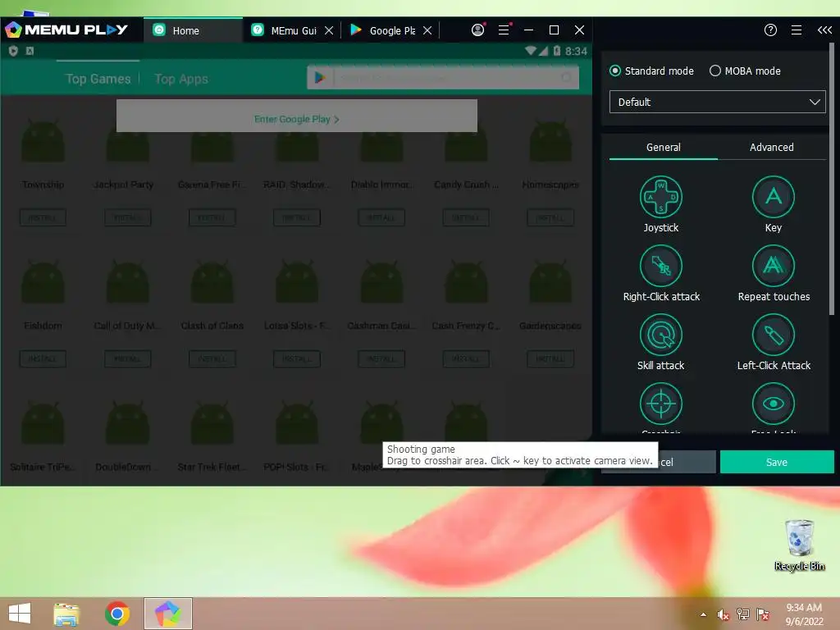This screenshot has height=630, width=840.
Task: Click the keymapping panel scrollbar
Action: pyautogui.click(x=832, y=180)
